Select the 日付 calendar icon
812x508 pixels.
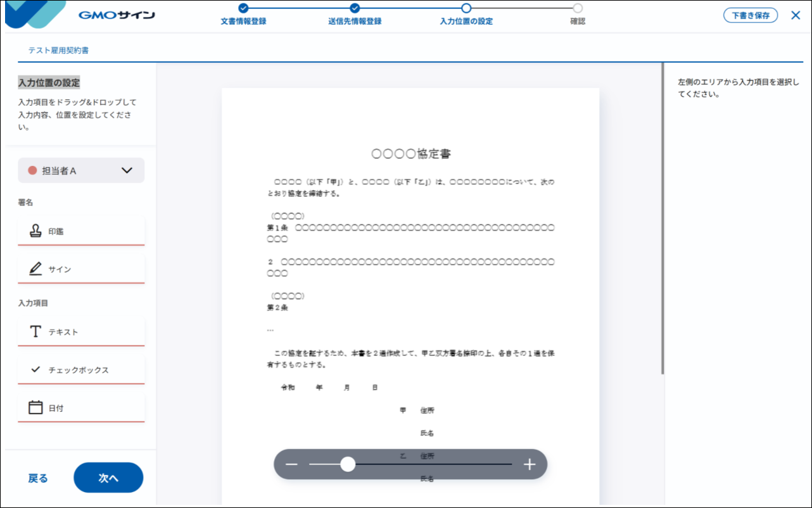tap(35, 408)
